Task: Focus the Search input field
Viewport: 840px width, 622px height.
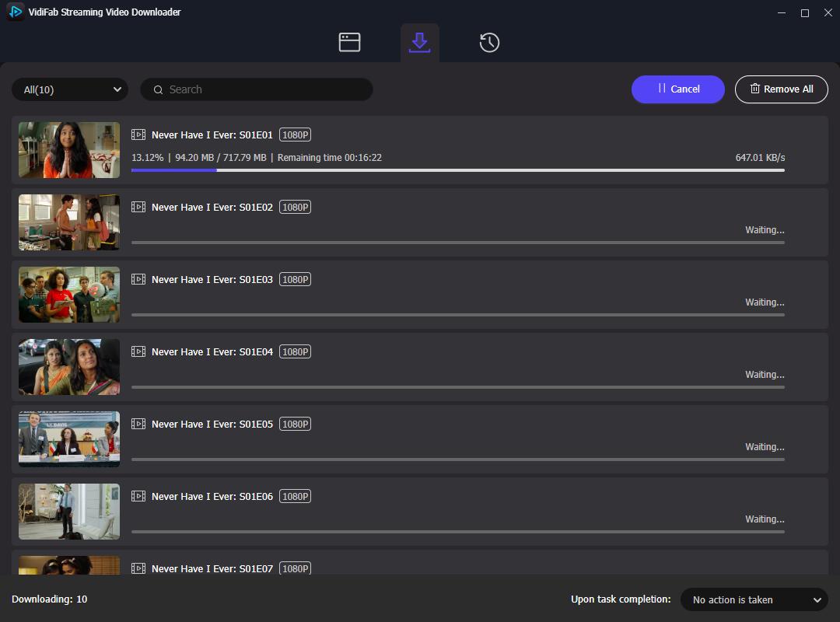Action: (x=257, y=89)
